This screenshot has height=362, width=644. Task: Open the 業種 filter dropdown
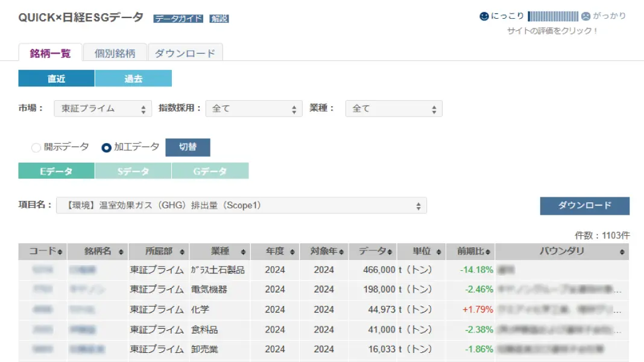pyautogui.click(x=394, y=109)
